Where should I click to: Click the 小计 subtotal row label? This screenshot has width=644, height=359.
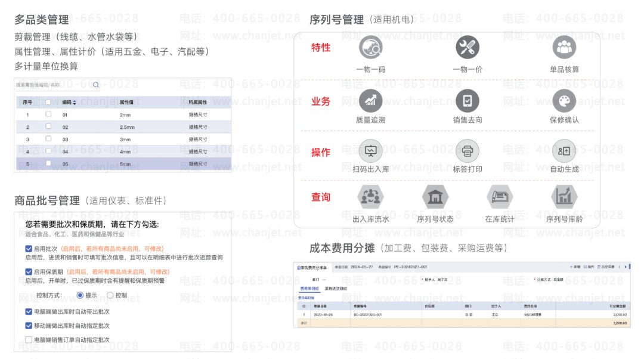pos(304,323)
